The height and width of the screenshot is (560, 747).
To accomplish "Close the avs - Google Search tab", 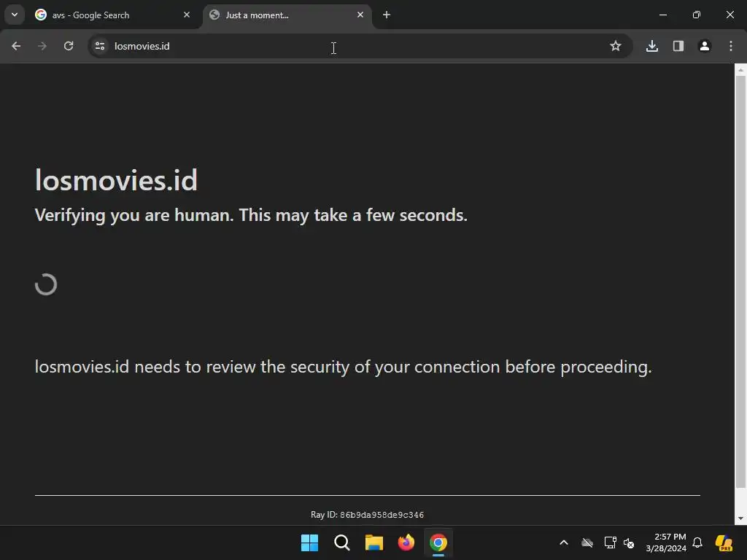I will 187,15.
